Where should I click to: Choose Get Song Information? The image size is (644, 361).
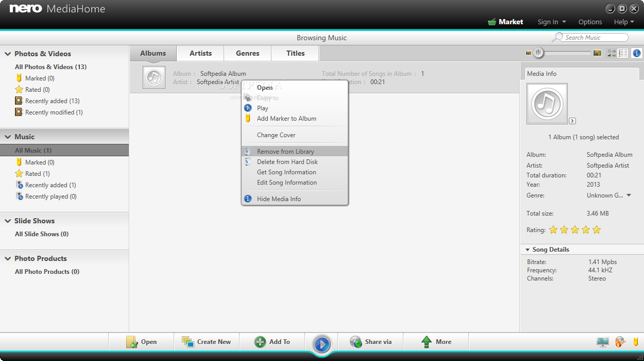pos(295,172)
